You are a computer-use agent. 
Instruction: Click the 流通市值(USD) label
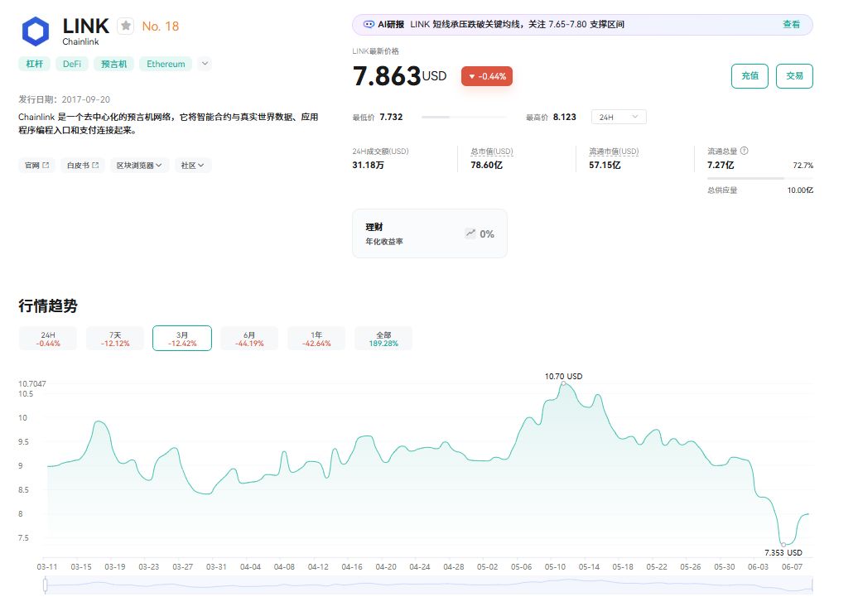614,152
